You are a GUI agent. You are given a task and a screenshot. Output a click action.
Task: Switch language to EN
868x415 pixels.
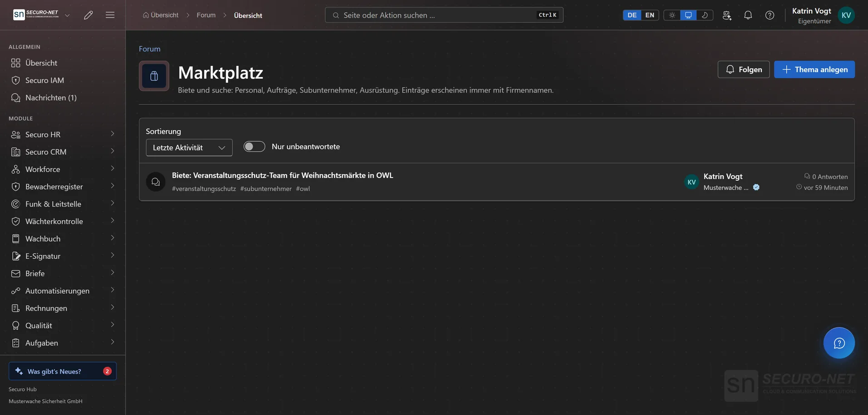(x=650, y=15)
